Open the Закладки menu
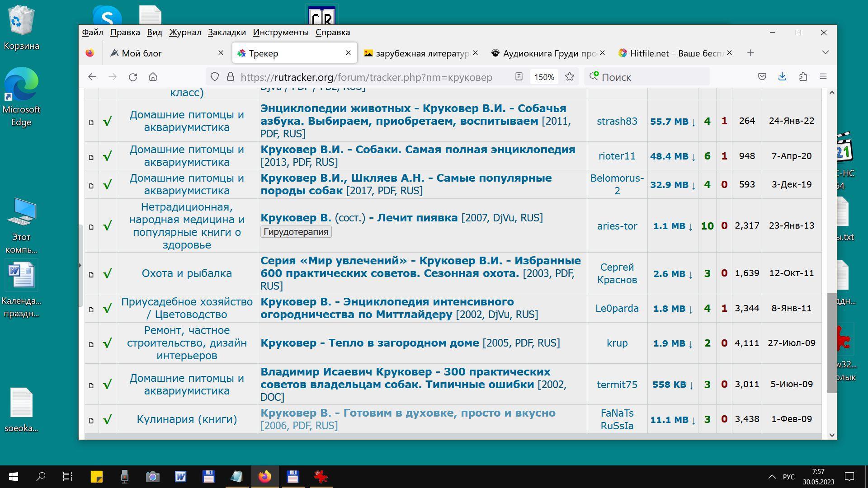 (226, 32)
